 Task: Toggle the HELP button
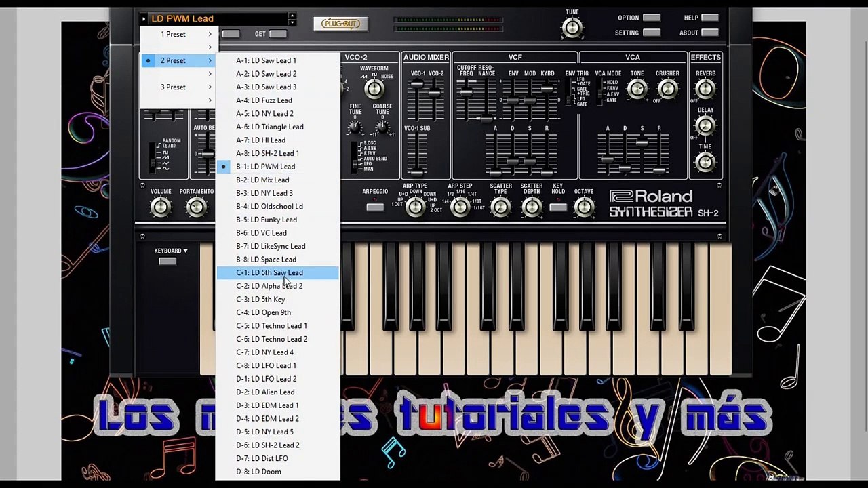[710, 18]
